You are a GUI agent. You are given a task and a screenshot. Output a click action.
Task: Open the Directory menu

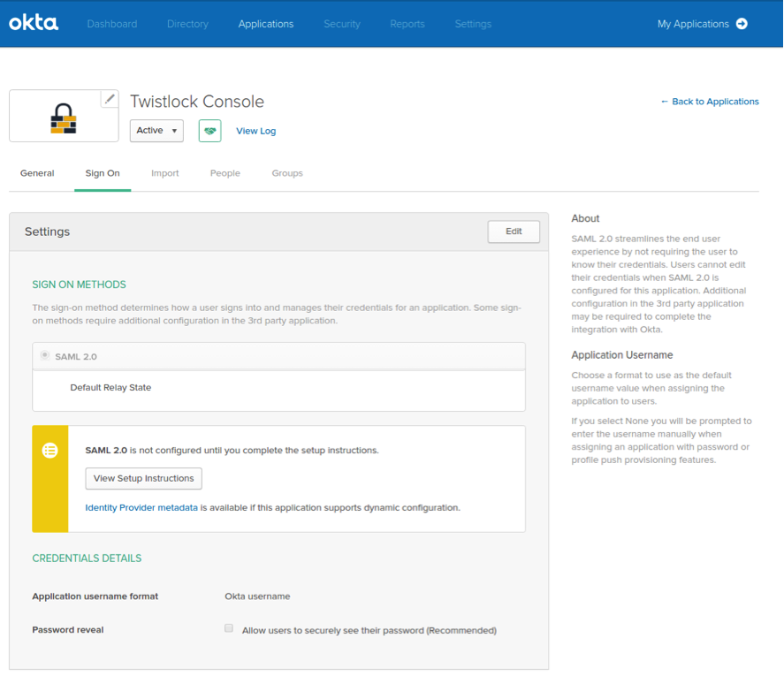(x=187, y=24)
